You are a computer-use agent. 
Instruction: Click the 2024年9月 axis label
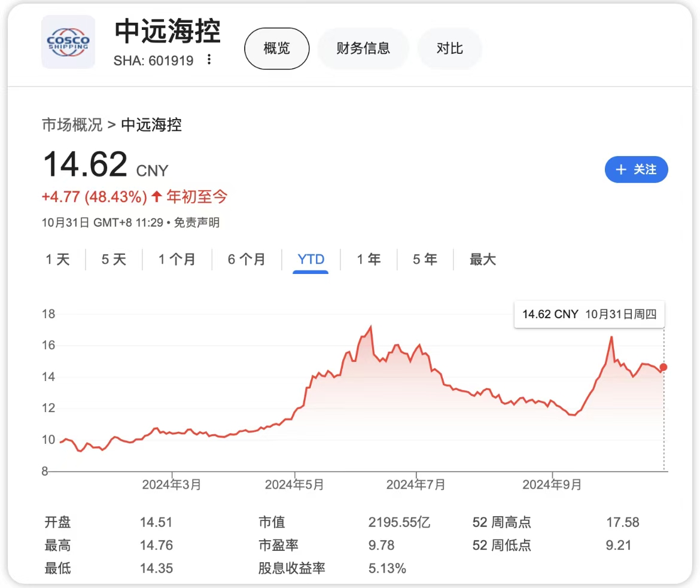click(x=552, y=485)
